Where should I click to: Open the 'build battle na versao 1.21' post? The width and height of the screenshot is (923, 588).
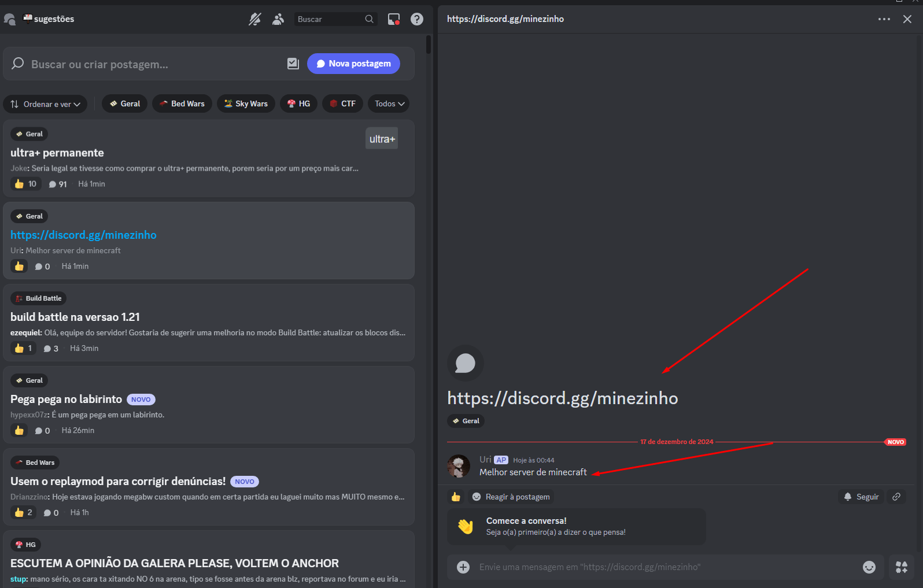75,317
